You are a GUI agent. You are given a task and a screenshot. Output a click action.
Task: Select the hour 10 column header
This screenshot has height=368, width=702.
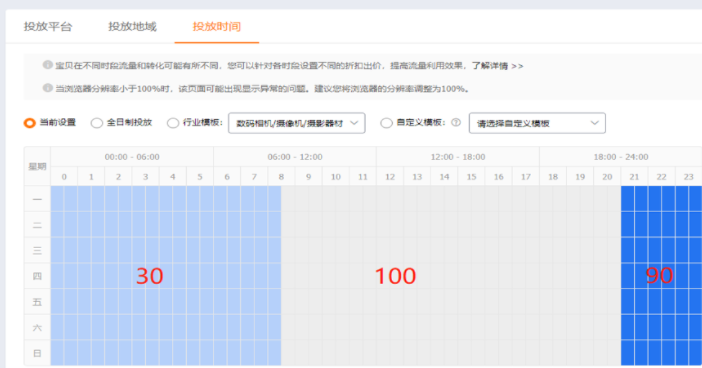click(x=336, y=177)
